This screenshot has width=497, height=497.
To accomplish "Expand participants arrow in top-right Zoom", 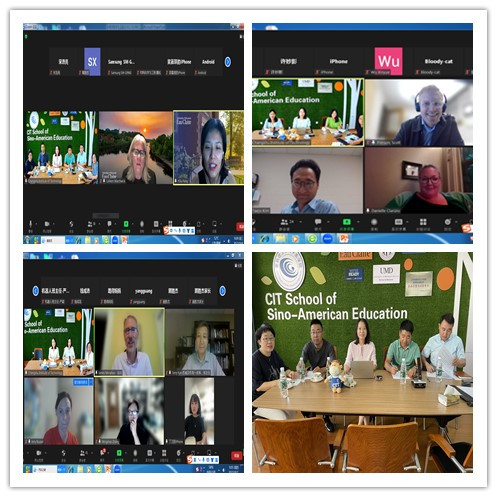I will [x=301, y=222].
